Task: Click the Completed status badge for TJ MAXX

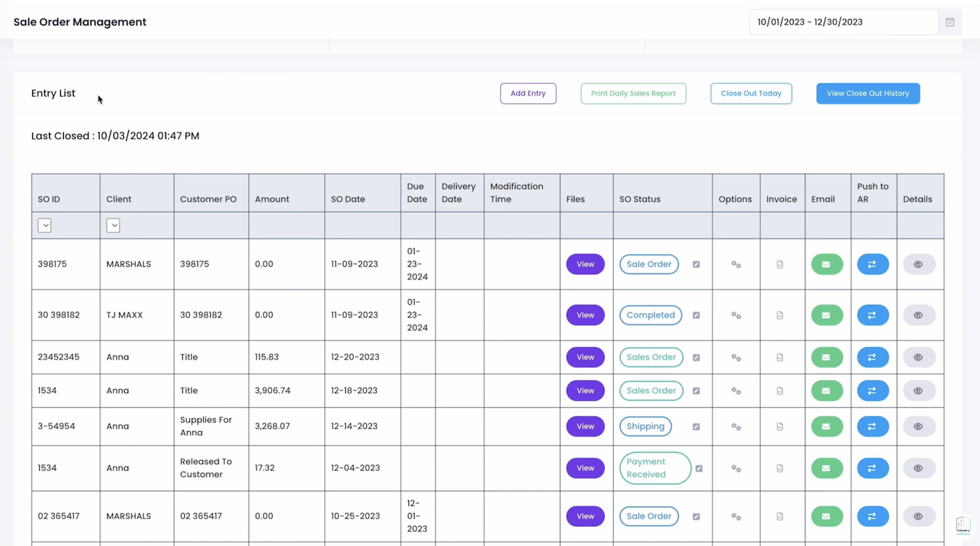Action: (x=650, y=315)
